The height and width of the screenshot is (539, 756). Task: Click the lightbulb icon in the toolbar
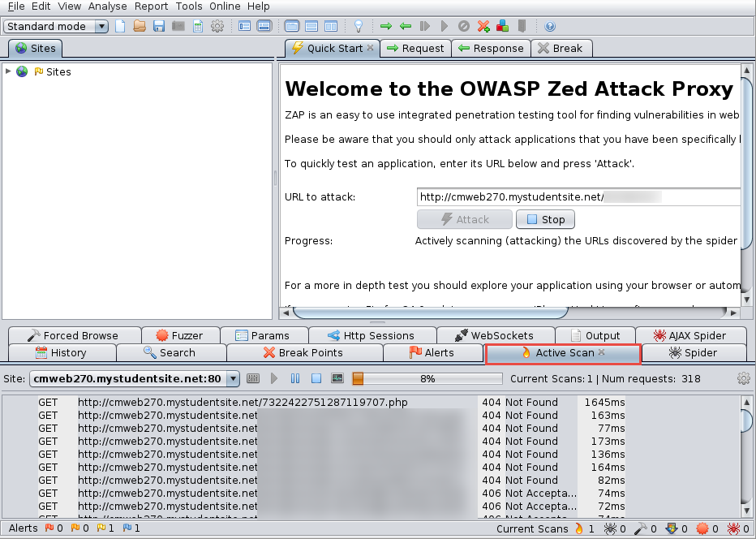[359, 26]
